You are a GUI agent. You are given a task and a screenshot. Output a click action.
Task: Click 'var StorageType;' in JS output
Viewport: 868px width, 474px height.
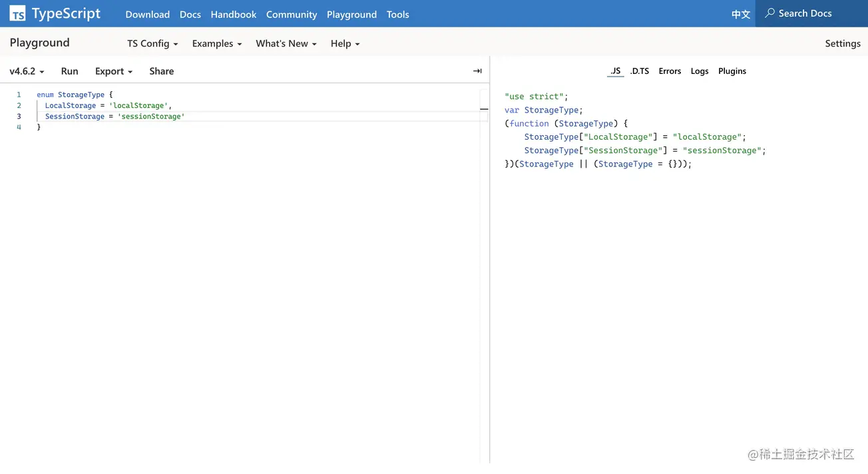pyautogui.click(x=544, y=110)
